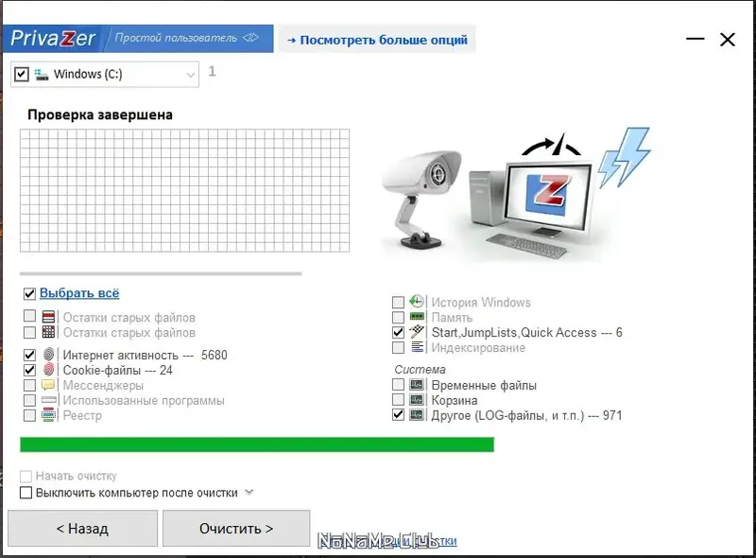Click the История Windows clock icon
Screen dimensions: 756x558
point(417,302)
